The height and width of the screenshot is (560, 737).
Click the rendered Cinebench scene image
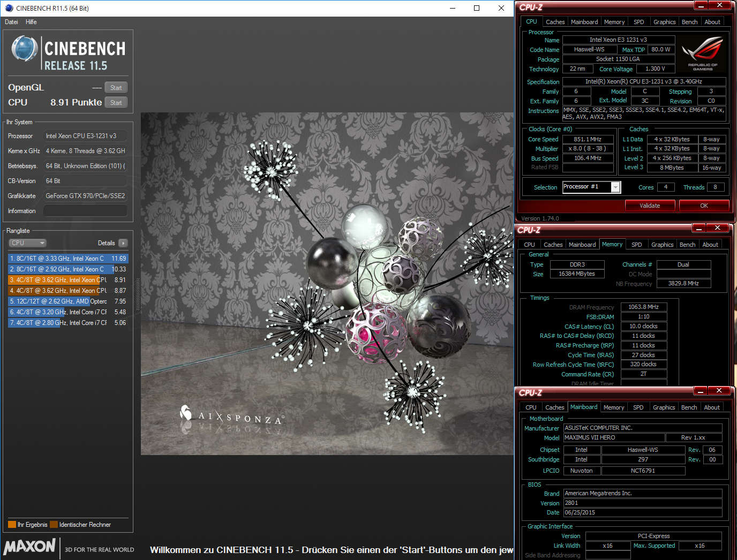coord(327,284)
